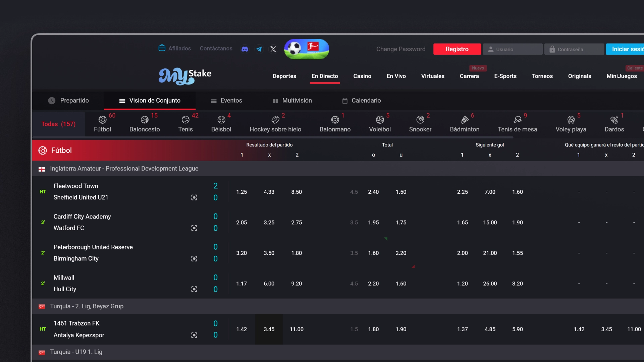
Task: Focus the Usuario input field
Action: [513, 49]
